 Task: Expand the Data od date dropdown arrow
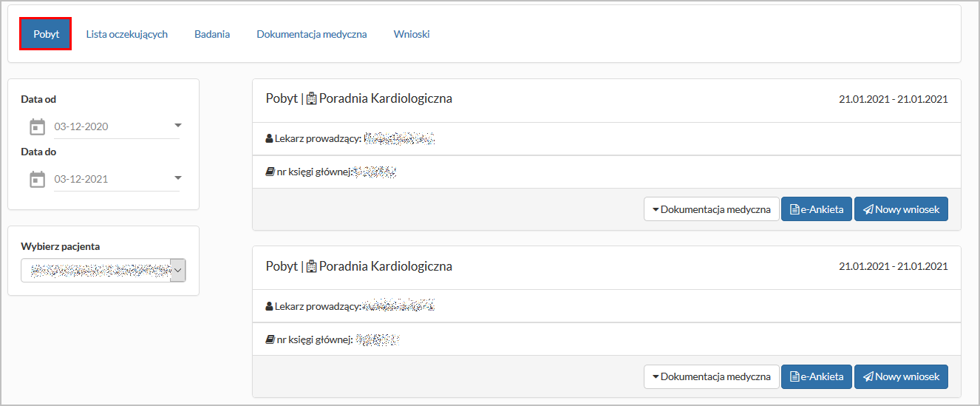click(x=177, y=126)
